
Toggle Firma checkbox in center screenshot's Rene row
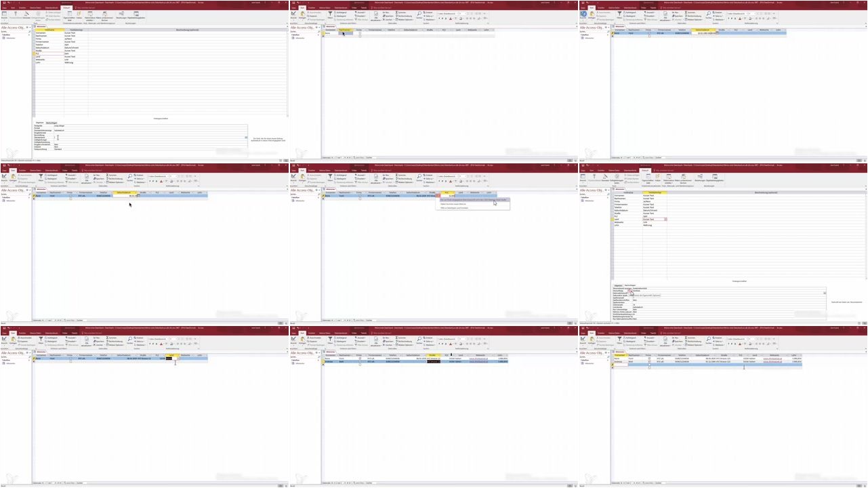click(360, 196)
